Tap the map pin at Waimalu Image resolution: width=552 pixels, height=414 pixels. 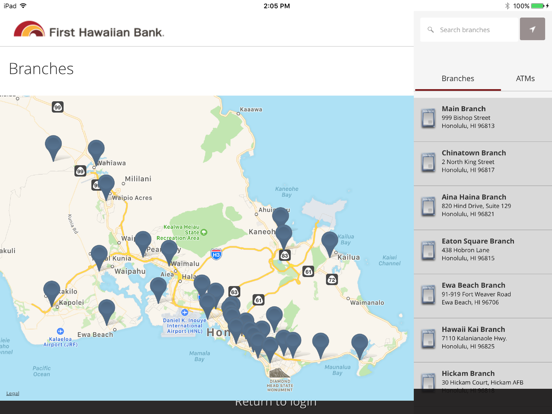pyautogui.click(x=169, y=251)
